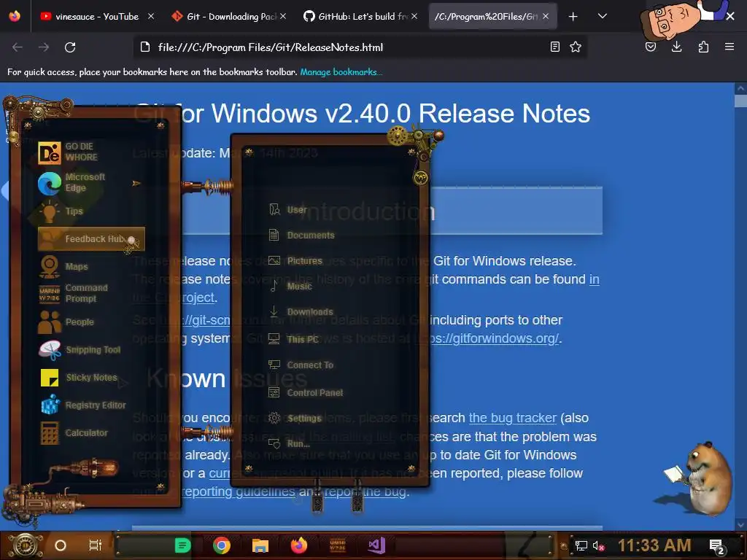Open the reporting guidelines link
Image resolution: width=747 pixels, height=560 pixels.
(239, 491)
